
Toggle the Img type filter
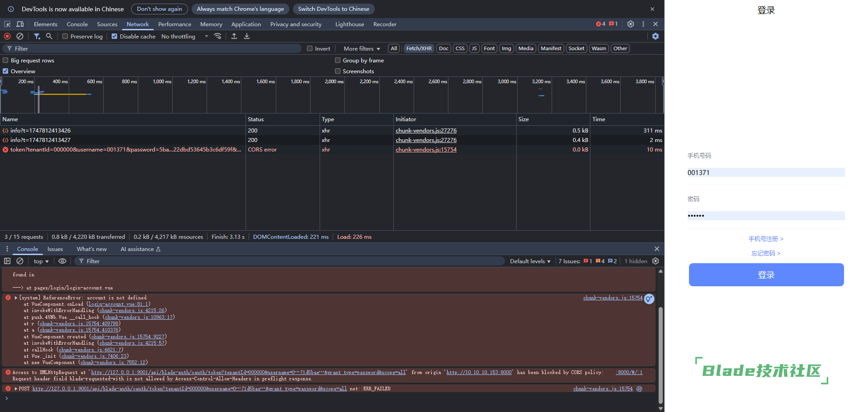tap(506, 48)
